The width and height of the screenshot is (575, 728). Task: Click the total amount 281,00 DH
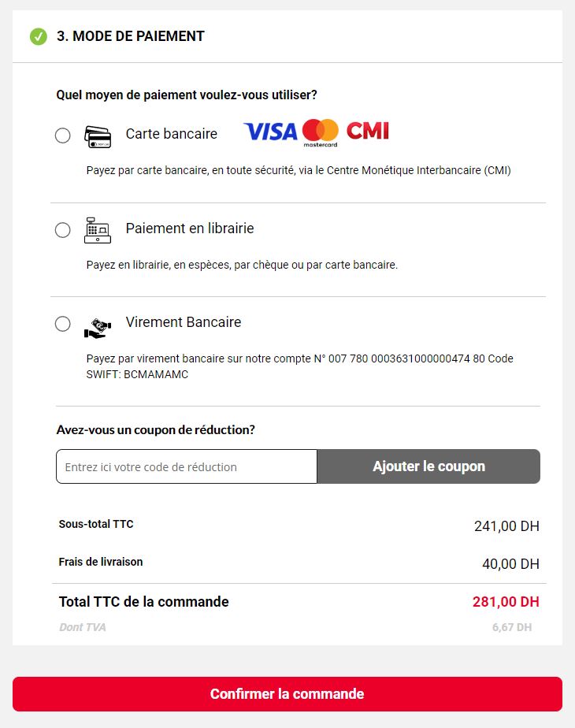[506, 602]
